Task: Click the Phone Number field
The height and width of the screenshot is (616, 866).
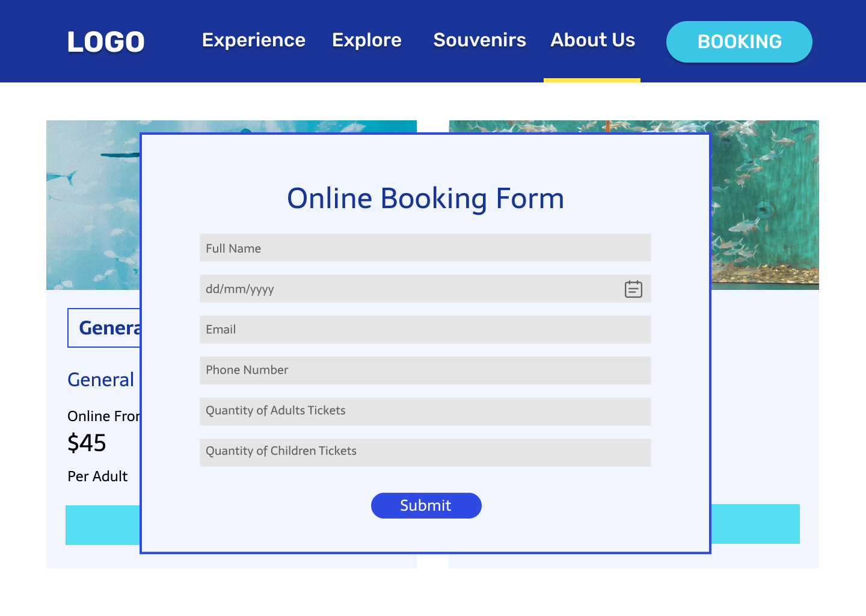Action: 425,371
